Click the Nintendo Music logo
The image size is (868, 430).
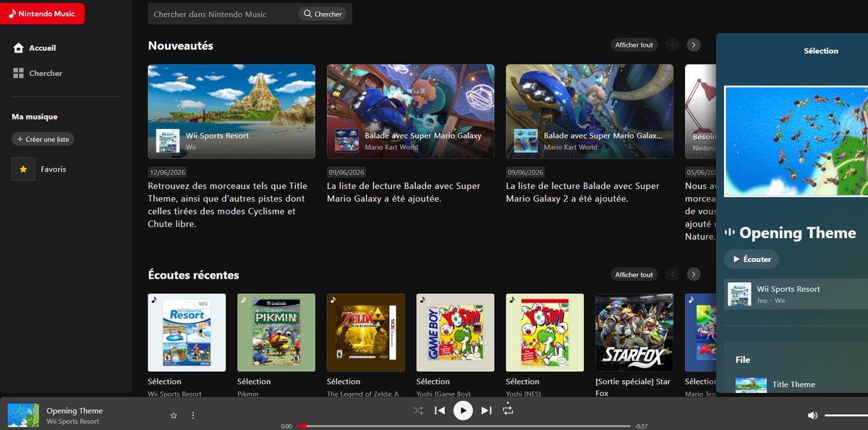[41, 13]
